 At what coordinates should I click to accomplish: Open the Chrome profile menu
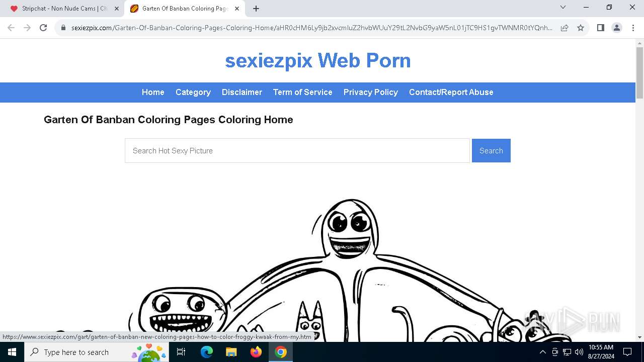[616, 28]
